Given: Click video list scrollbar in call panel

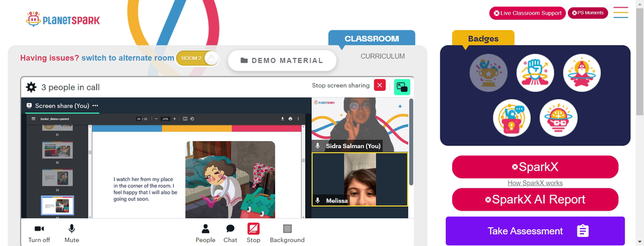Looking at the screenshot, I should click(411, 142).
